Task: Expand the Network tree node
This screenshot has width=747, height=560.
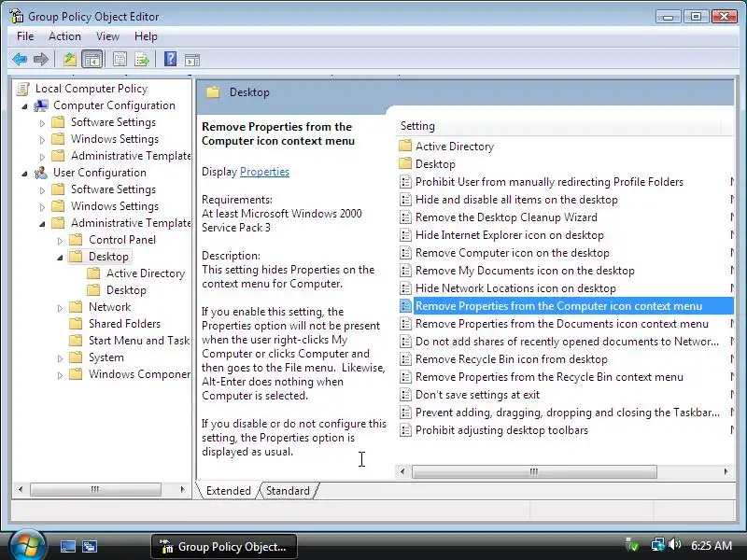Action: pos(60,308)
